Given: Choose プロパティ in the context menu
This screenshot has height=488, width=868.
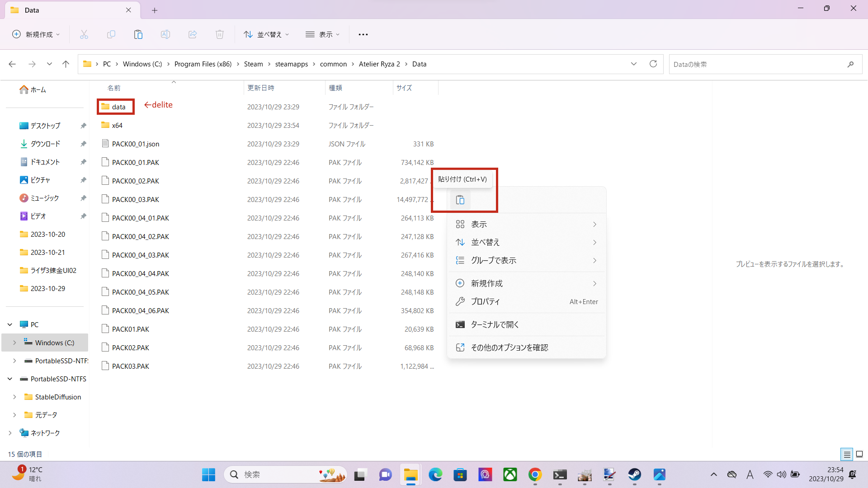Looking at the screenshot, I should [527, 301].
